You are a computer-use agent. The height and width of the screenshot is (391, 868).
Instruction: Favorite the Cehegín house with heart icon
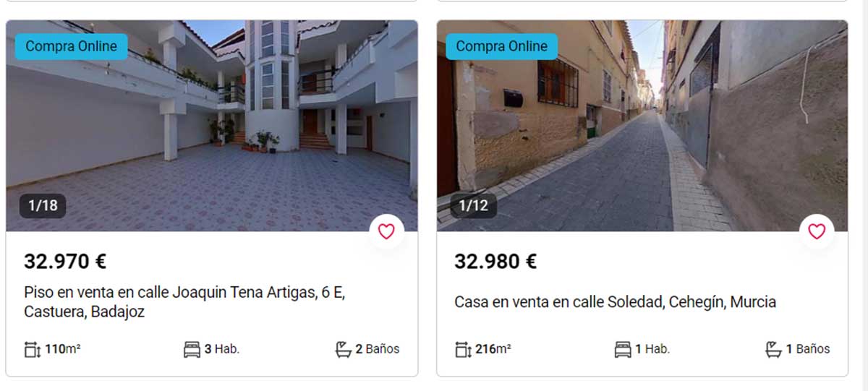click(817, 231)
